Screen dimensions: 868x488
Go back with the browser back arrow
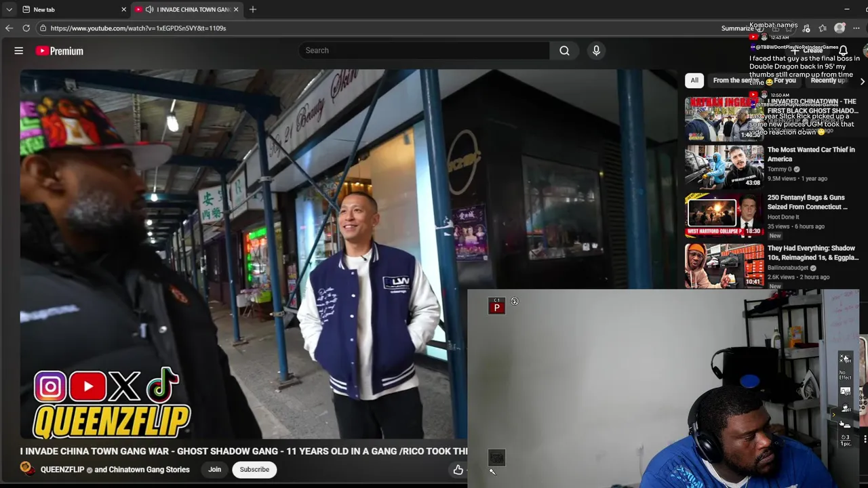pyautogui.click(x=9, y=28)
